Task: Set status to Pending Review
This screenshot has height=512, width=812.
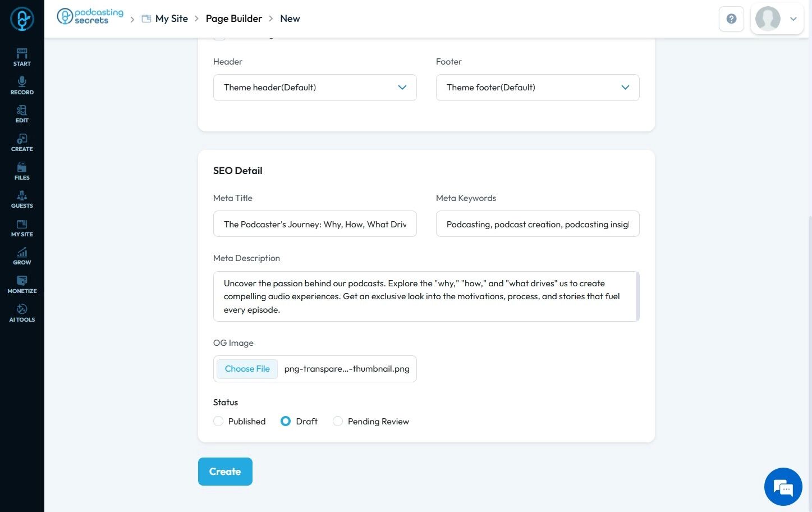Action: coord(338,421)
